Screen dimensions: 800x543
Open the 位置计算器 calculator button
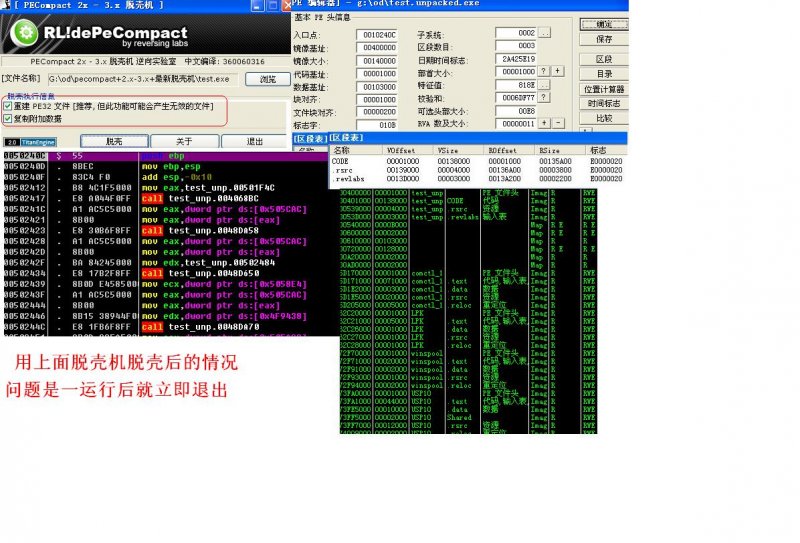pyautogui.click(x=604, y=89)
